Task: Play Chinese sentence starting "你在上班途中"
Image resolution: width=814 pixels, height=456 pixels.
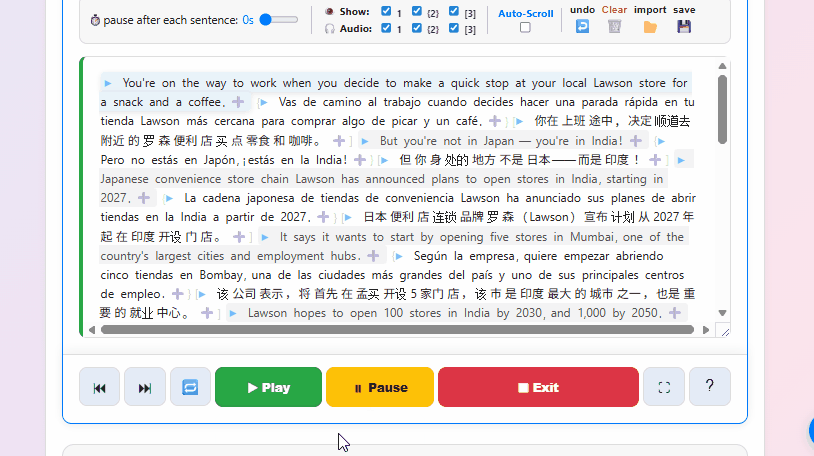Action: pos(519,122)
